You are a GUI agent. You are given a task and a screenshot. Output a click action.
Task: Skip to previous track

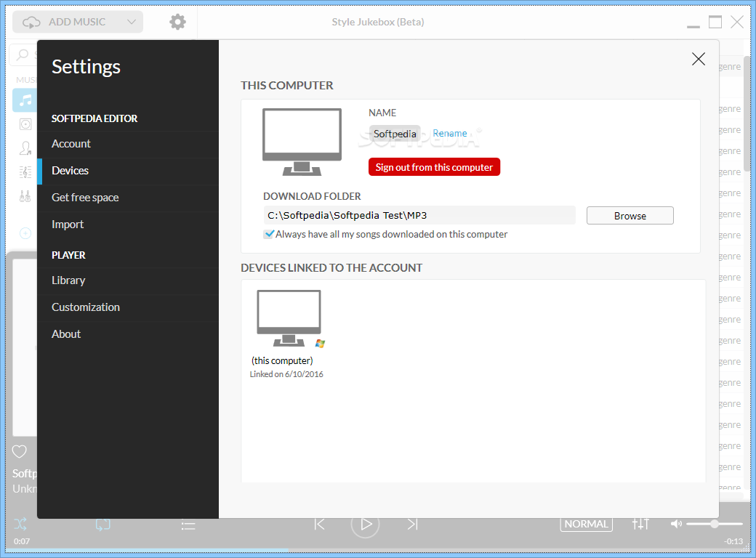[319, 525]
